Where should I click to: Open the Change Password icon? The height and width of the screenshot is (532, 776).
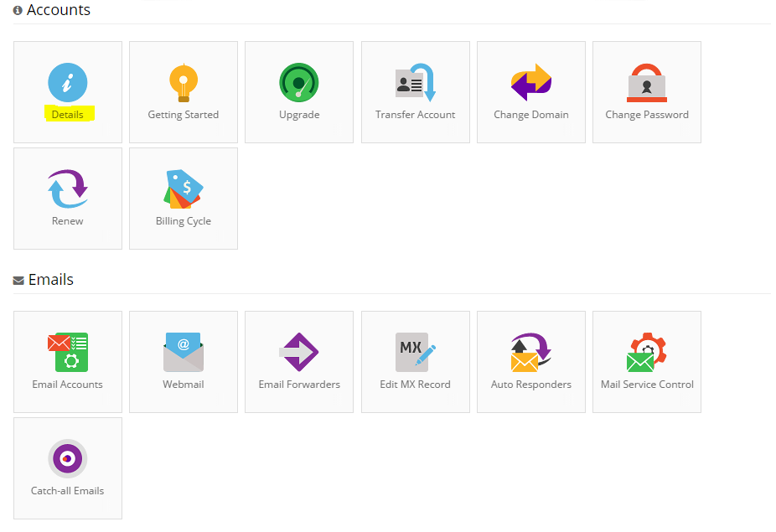646,82
